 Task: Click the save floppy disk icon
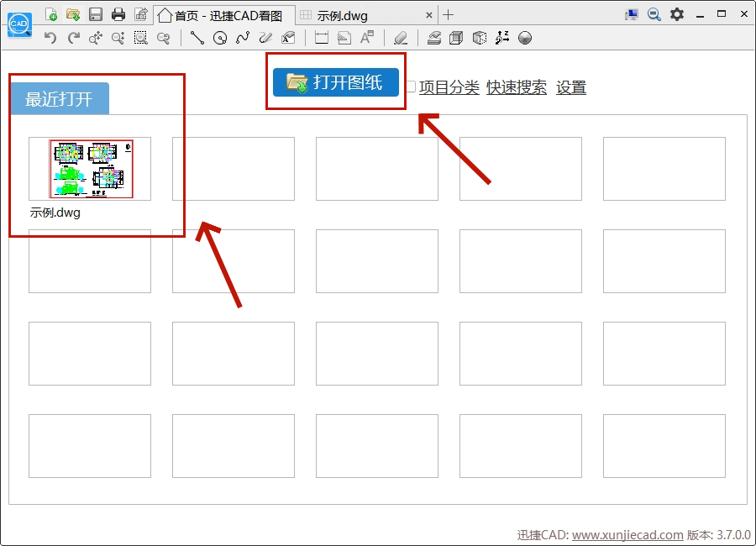(x=96, y=14)
